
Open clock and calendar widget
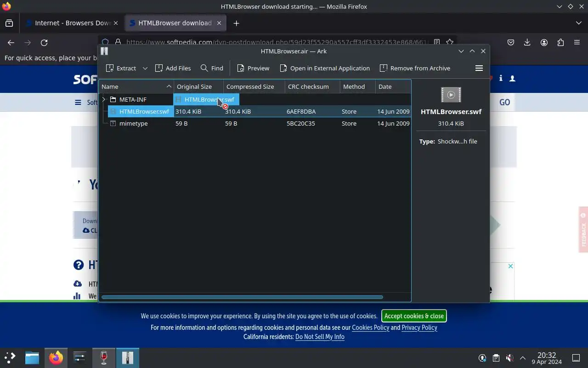tap(547, 358)
